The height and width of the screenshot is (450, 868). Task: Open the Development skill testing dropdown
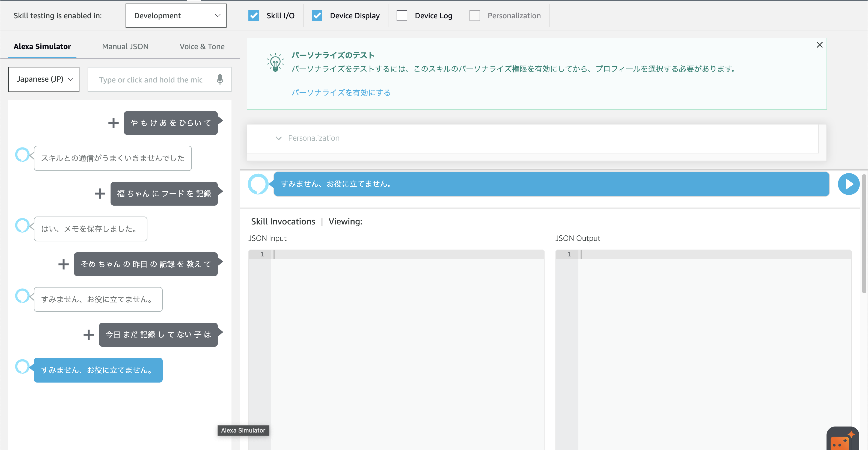click(x=176, y=16)
